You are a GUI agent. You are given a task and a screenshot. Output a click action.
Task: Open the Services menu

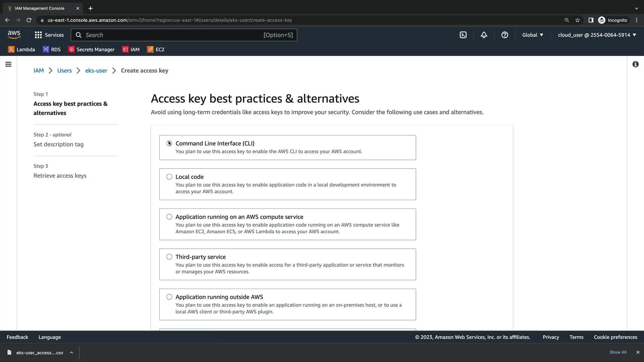[x=49, y=35]
